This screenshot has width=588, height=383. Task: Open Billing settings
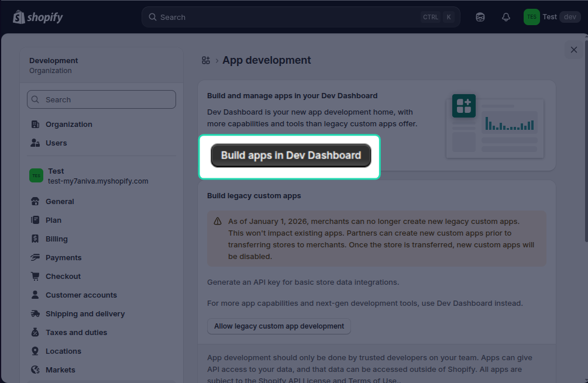tap(102, 239)
